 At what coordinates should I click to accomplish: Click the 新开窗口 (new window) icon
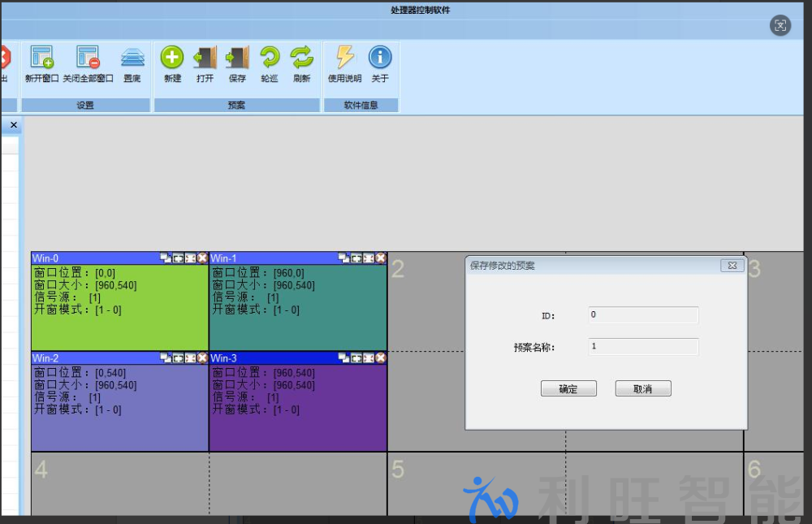pos(41,58)
